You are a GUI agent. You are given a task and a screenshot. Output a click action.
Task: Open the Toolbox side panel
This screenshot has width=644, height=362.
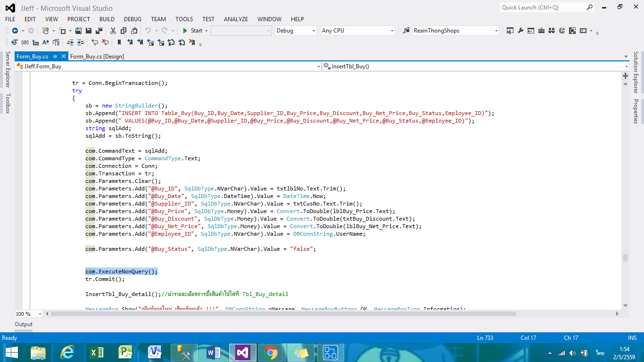click(x=7, y=103)
